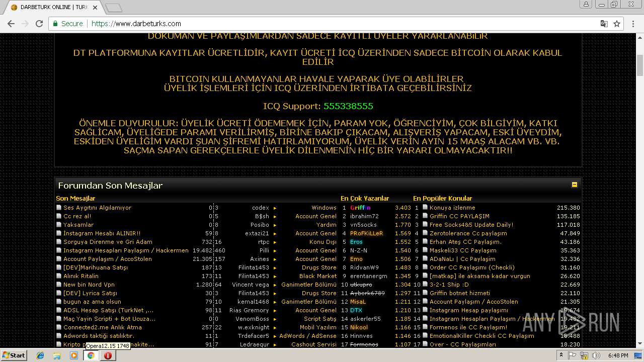This screenshot has width=644, height=362.
Task: Click the 'En Çok Yazanlar' header
Action: coord(365,199)
